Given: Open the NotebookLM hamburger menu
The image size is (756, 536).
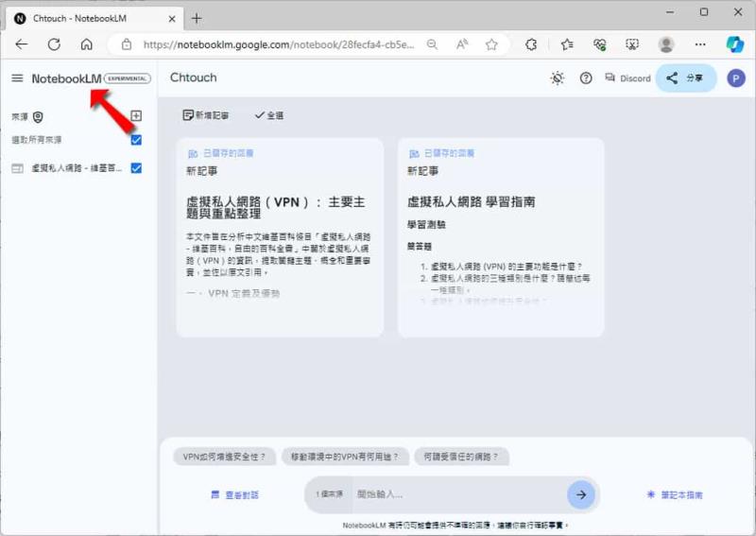Looking at the screenshot, I should (17, 78).
